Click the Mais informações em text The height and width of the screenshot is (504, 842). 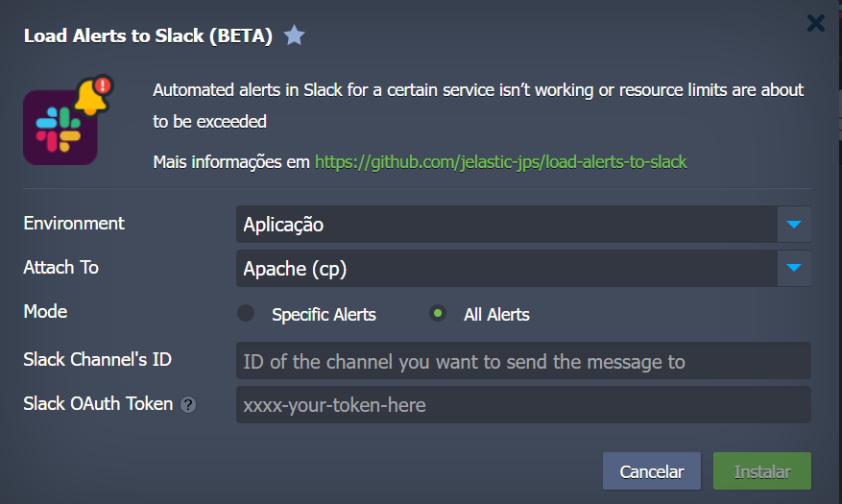point(231,161)
